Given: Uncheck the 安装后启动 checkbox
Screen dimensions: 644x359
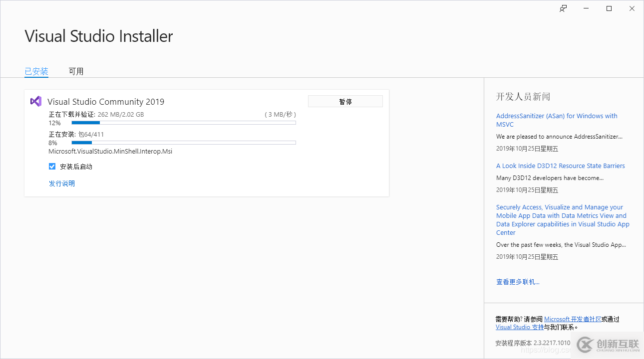Looking at the screenshot, I should click(x=52, y=167).
